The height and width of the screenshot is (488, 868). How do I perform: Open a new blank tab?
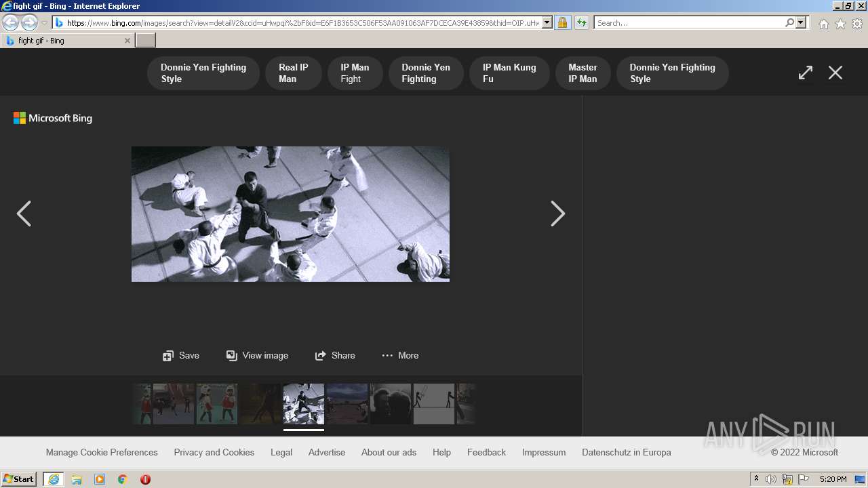(x=146, y=41)
